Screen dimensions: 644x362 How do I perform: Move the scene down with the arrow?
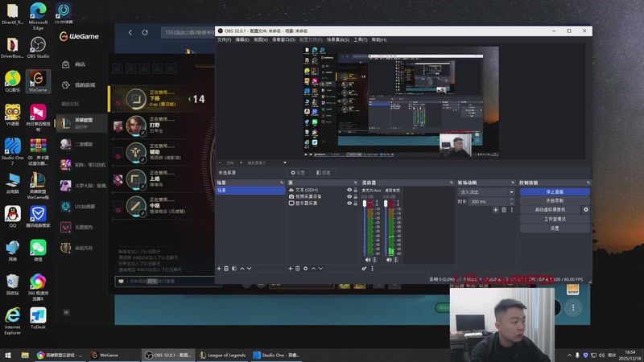pyautogui.click(x=250, y=269)
